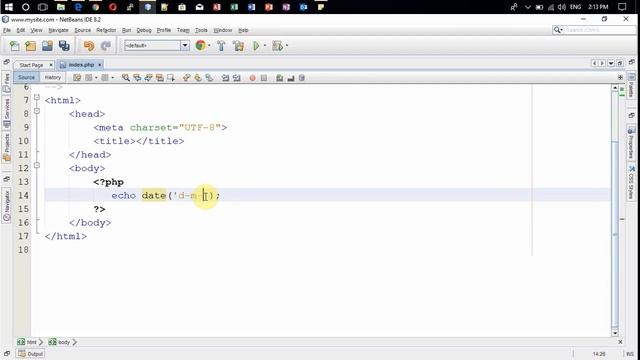Click the New File toolbar icon
The height and width of the screenshot is (360, 640).
click(x=14, y=46)
